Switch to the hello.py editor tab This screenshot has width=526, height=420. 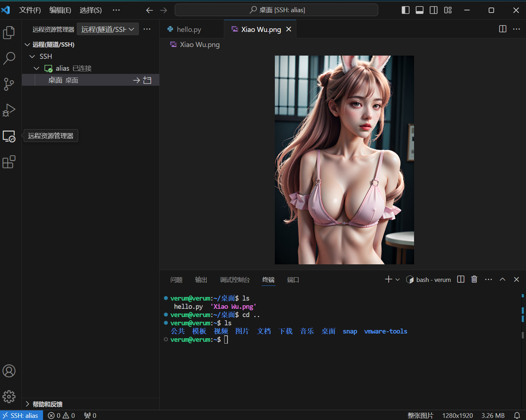click(x=189, y=29)
